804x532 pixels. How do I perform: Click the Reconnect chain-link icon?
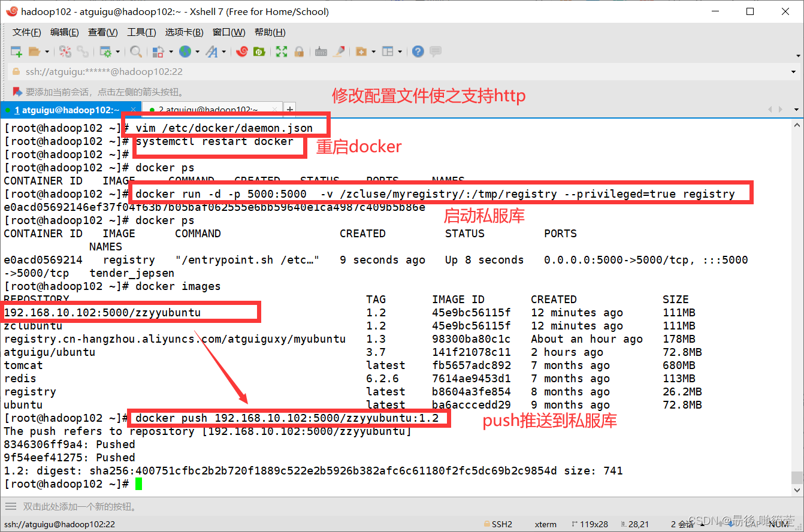point(82,52)
